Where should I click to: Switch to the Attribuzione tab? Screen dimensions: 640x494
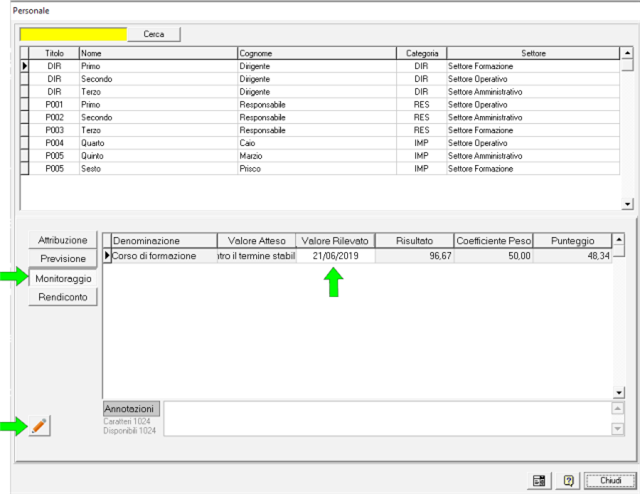click(x=63, y=240)
